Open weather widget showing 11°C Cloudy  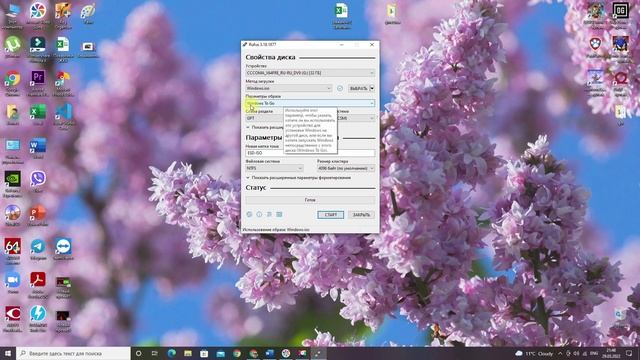[x=533, y=353]
